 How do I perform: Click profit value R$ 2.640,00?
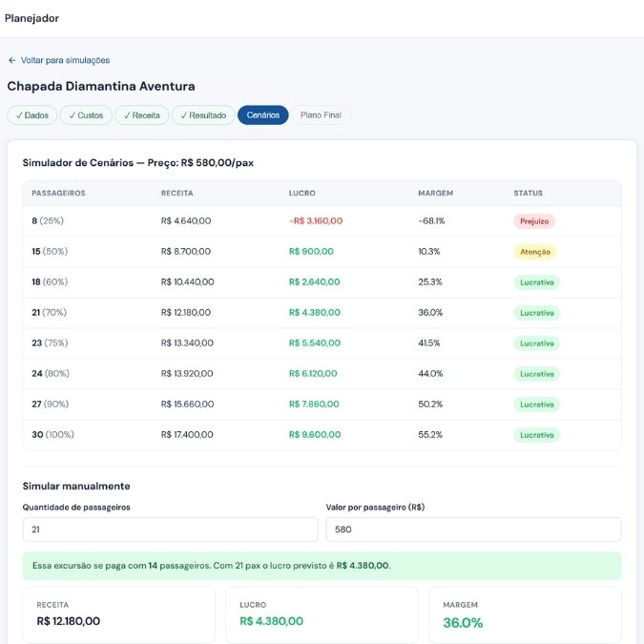point(315,281)
